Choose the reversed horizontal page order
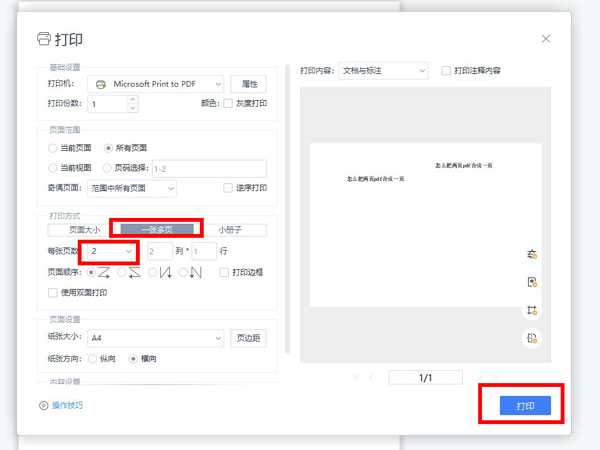Image resolution: width=600 pixels, height=450 pixels. (122, 272)
